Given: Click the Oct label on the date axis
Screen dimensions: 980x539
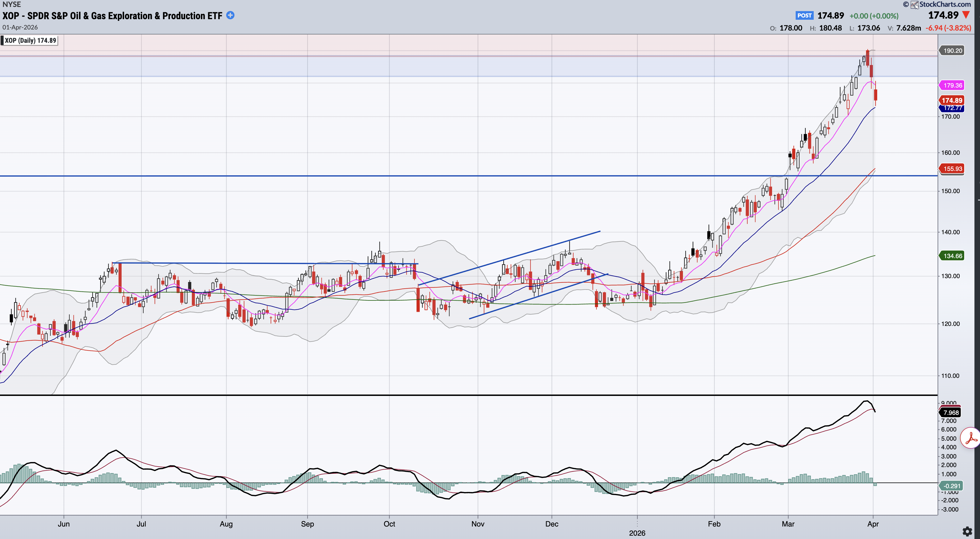Looking at the screenshot, I should [389, 524].
